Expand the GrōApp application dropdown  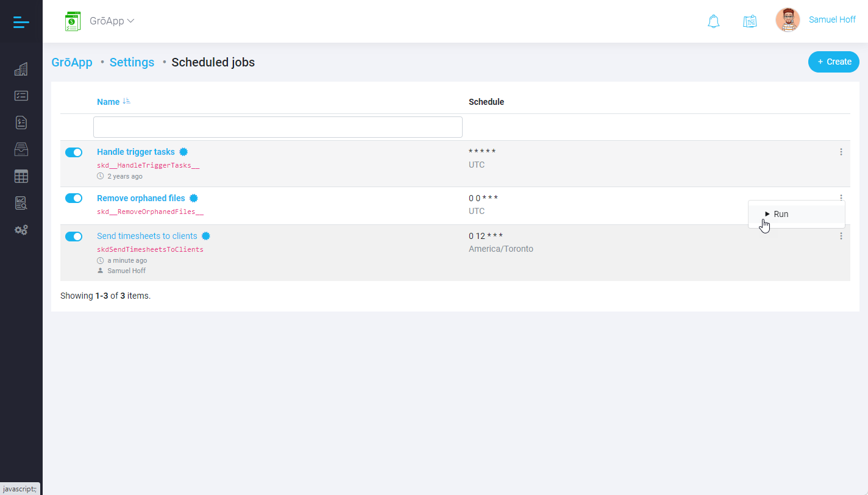pyautogui.click(x=112, y=21)
